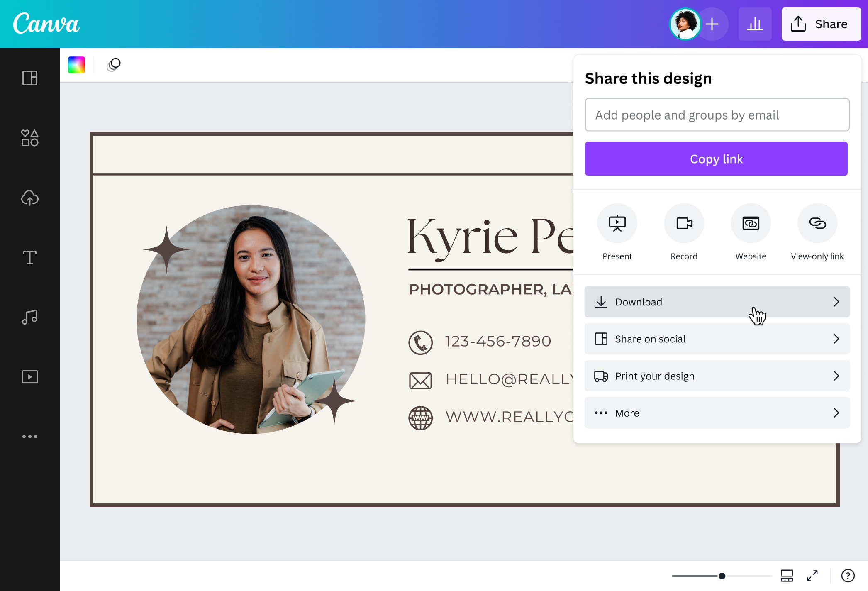Open the Videos panel in the sidebar
Screen dimensions: 868x591
29,376
